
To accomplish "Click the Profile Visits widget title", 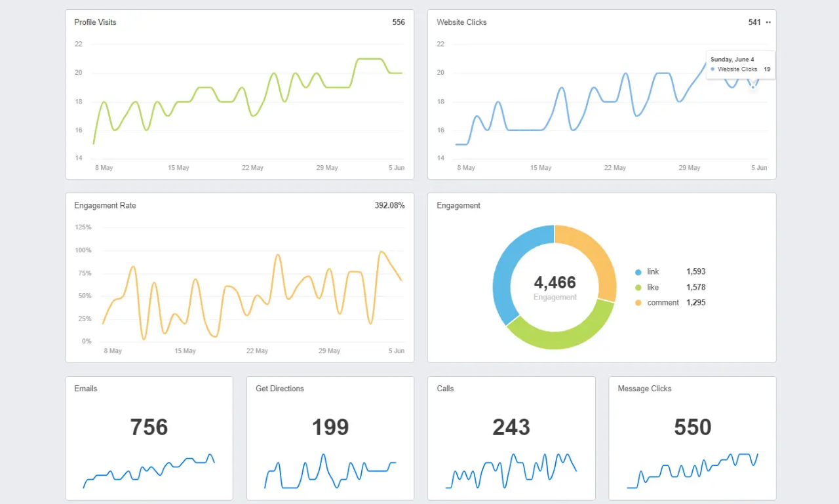I will click(x=95, y=22).
